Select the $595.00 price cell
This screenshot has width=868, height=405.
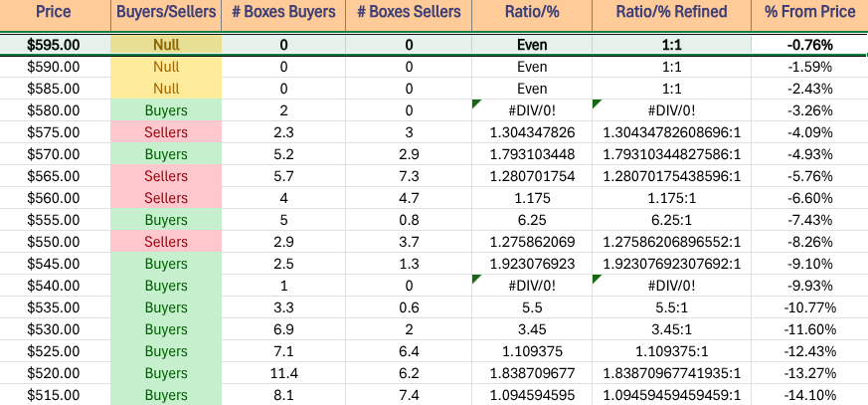point(55,45)
